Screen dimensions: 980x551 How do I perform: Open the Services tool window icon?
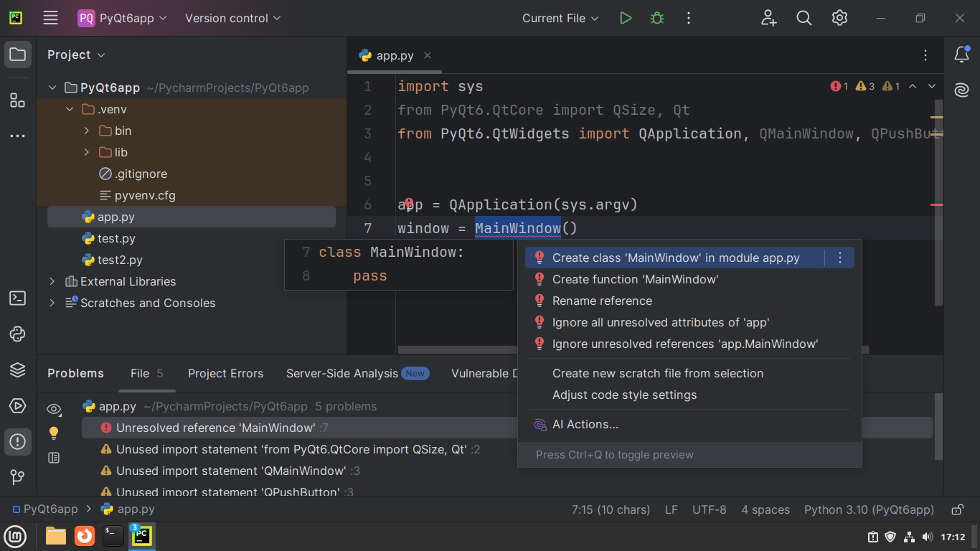[x=18, y=406]
